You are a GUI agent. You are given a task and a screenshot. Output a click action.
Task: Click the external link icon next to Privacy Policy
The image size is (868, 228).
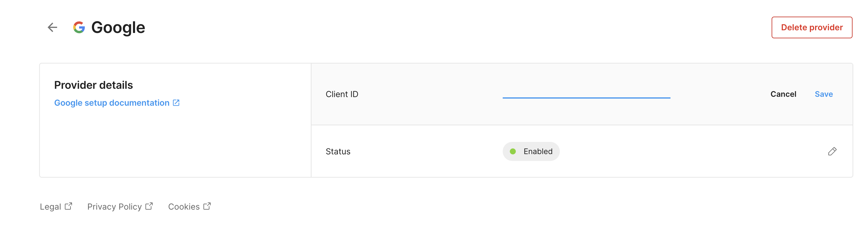(149, 205)
